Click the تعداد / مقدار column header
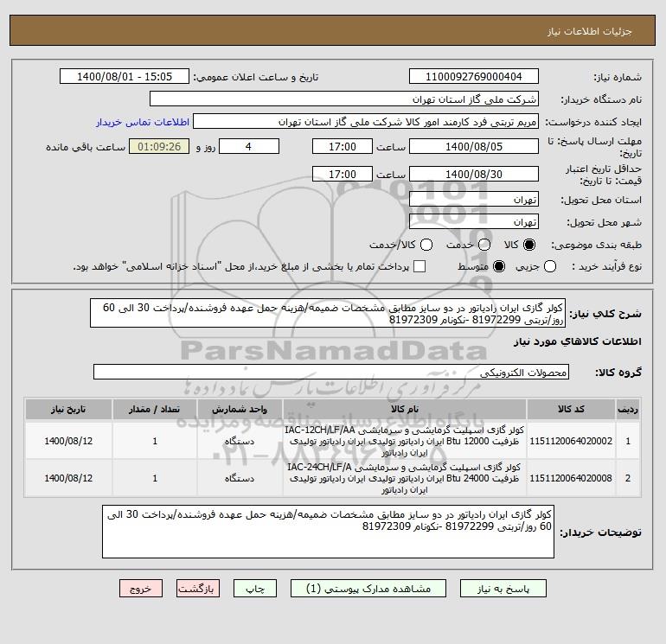 (155, 409)
